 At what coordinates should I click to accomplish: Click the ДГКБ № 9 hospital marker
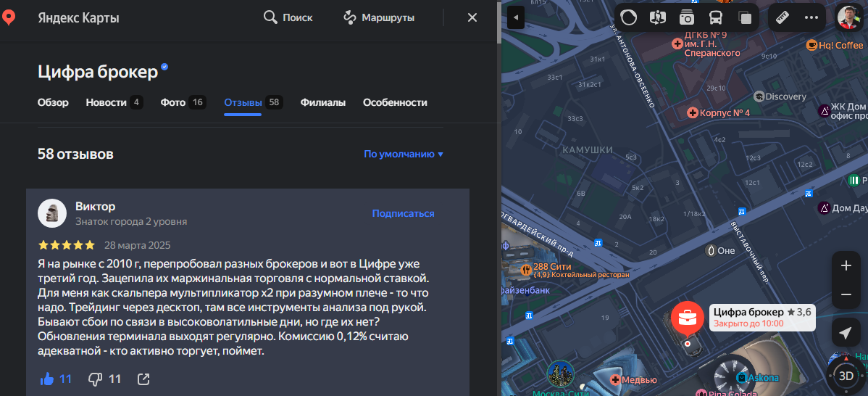[x=677, y=44]
